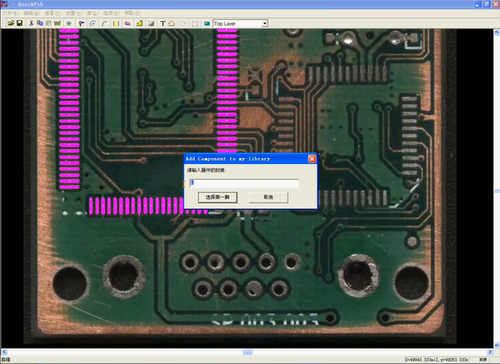Open the 库 library menu

pos(92,13)
